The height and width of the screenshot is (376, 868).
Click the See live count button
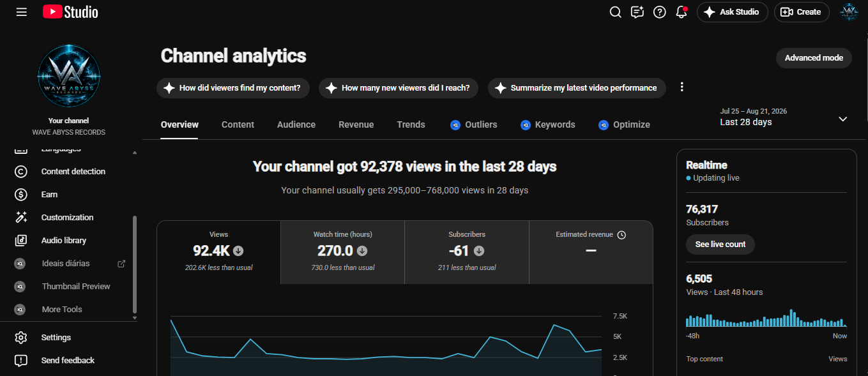(x=720, y=244)
